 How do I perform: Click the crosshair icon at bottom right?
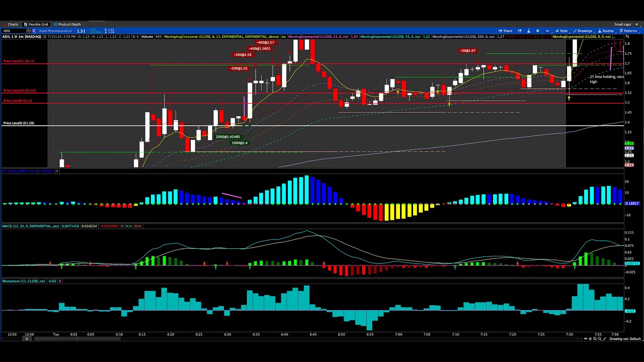tap(590, 338)
